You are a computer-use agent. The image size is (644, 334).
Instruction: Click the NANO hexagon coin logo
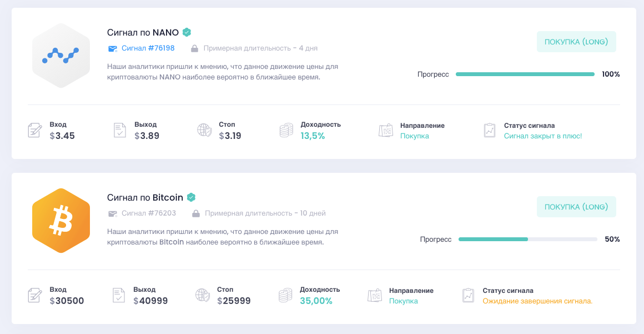pyautogui.click(x=61, y=55)
